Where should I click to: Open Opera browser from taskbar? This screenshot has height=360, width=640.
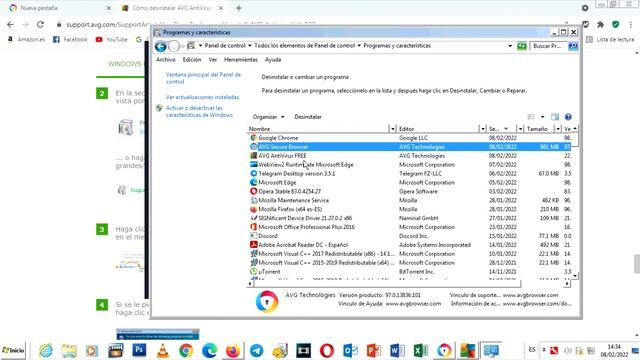point(327,351)
